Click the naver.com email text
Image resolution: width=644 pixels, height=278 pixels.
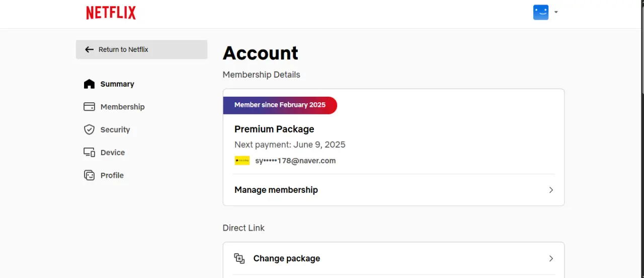point(295,161)
